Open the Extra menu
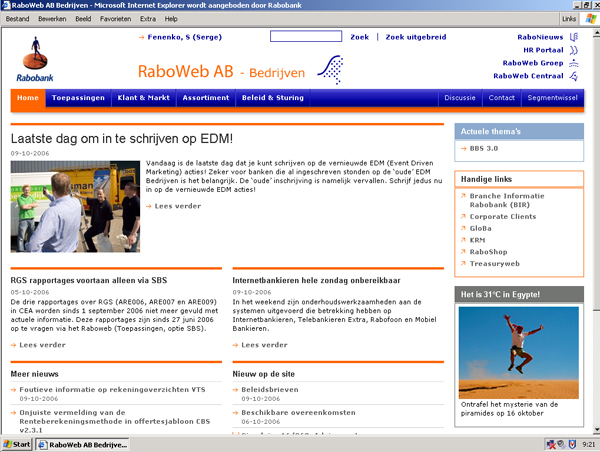This screenshot has height=452, width=600. click(x=148, y=19)
